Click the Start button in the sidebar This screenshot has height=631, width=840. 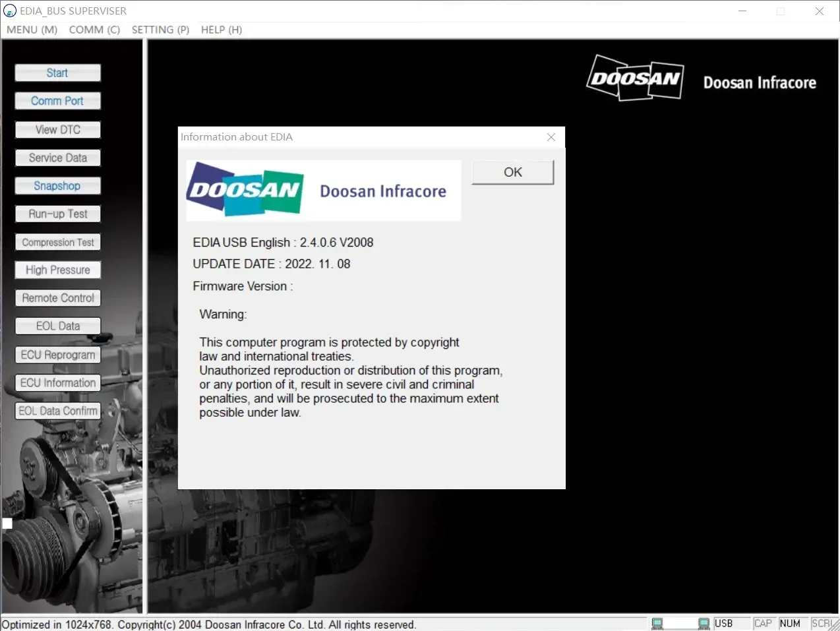click(x=57, y=73)
